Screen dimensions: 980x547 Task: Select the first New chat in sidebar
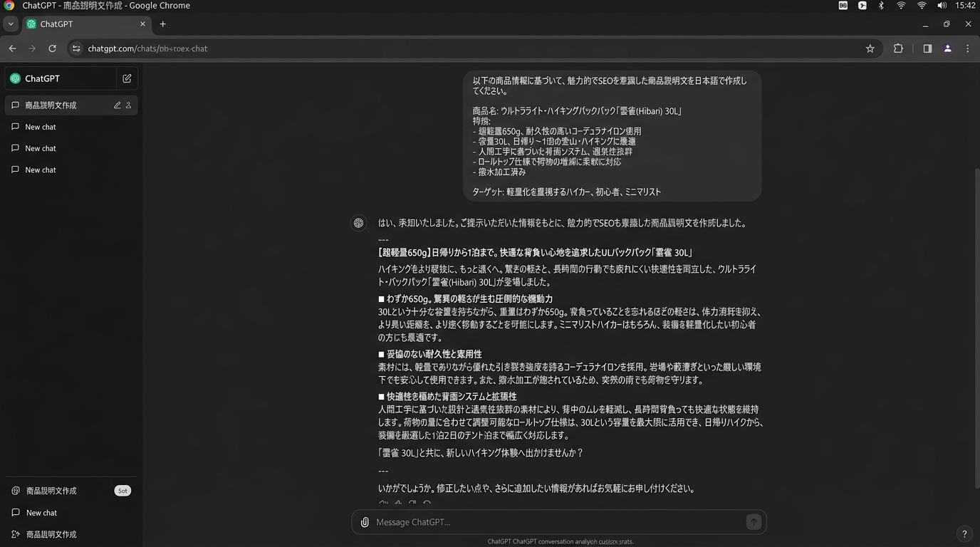pos(41,127)
